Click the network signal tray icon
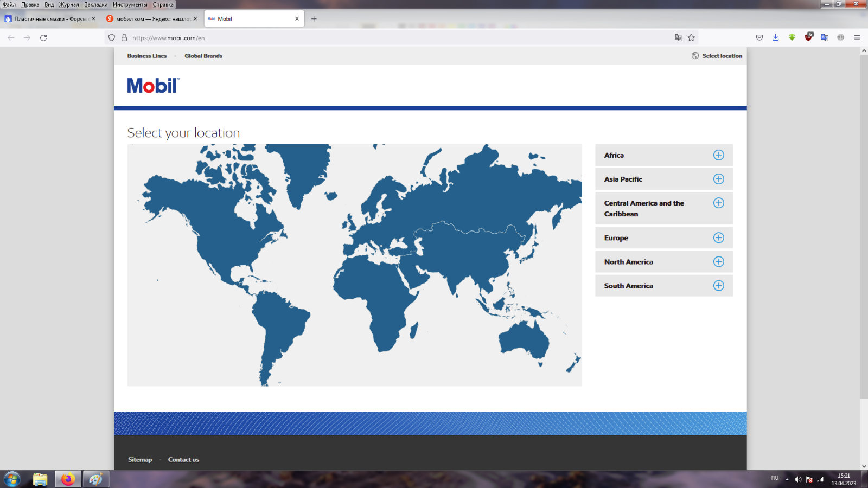 pos(820,479)
